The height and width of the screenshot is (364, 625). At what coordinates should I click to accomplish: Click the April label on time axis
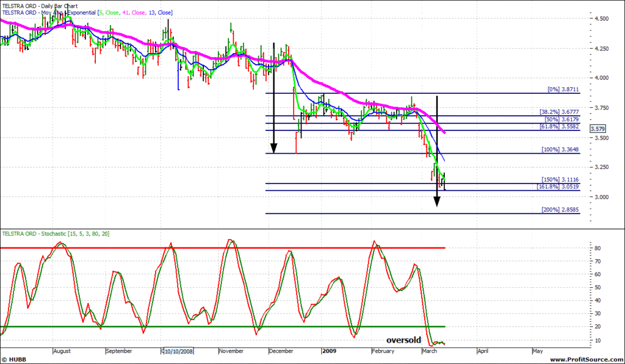coord(483,351)
